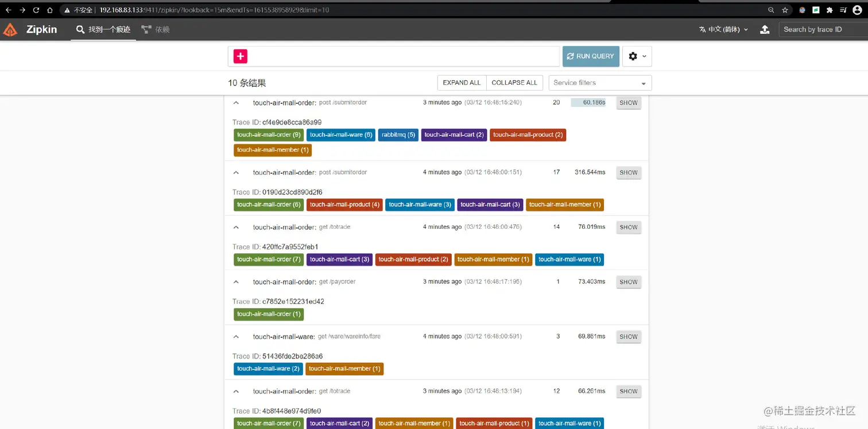Click the get /ware/wareinfo/fare span name
Viewport: 868px width, 429px height.
click(349, 336)
